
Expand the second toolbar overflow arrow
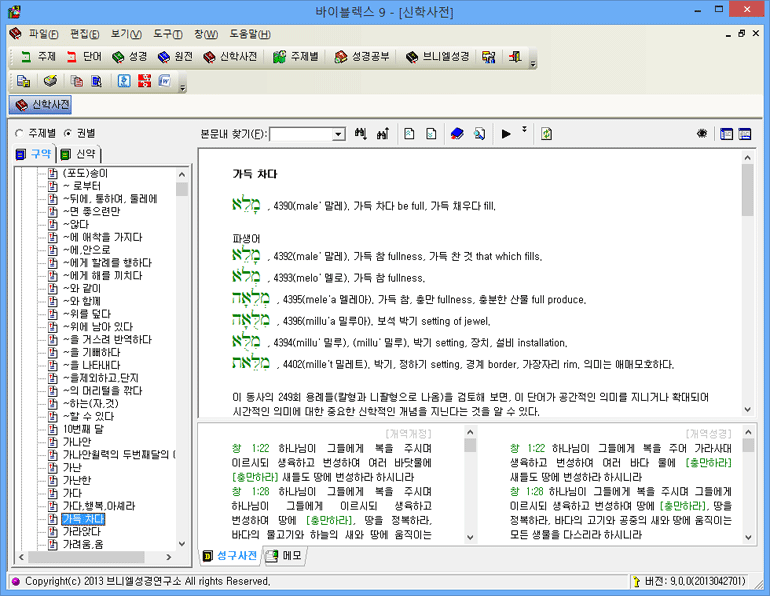click(183, 88)
